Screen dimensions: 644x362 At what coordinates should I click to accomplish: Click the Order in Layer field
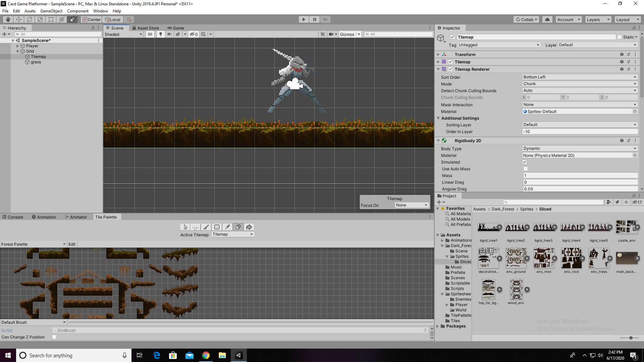[580, 132]
